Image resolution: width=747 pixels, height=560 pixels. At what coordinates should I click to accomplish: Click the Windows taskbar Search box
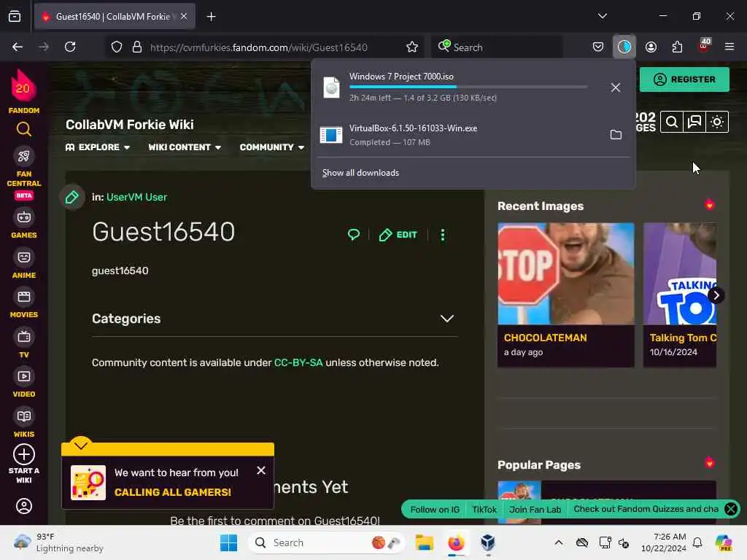pos(326,542)
